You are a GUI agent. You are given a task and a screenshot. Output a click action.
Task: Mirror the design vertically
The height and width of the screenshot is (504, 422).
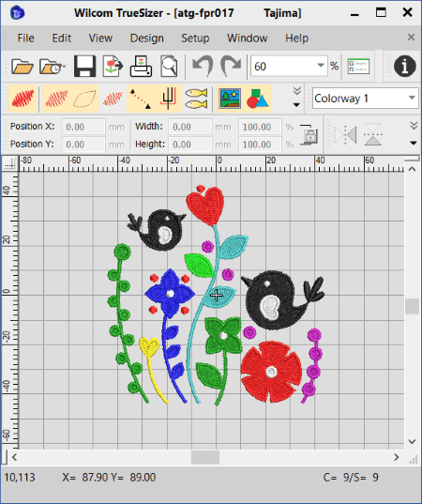click(372, 134)
